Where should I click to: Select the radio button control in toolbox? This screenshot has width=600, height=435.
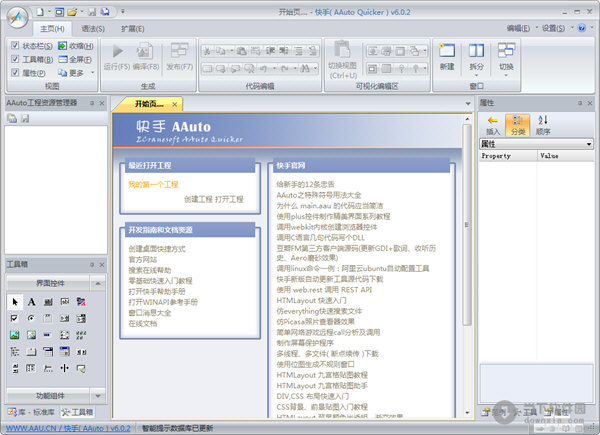tap(31, 318)
